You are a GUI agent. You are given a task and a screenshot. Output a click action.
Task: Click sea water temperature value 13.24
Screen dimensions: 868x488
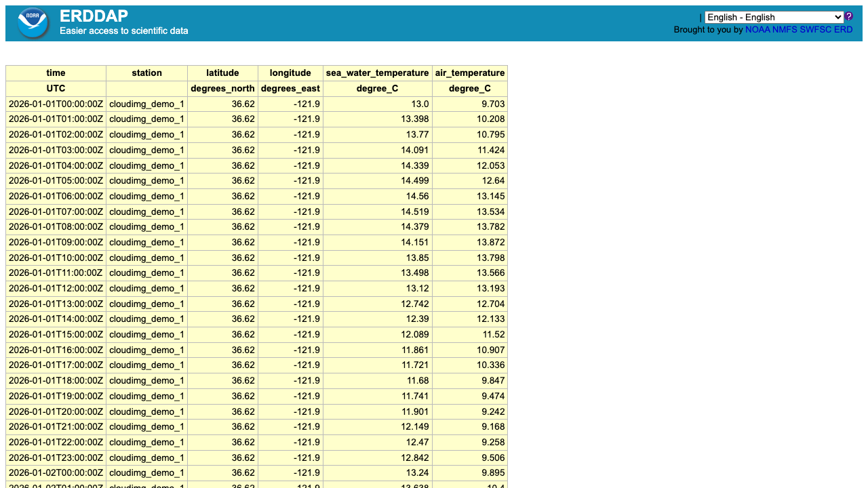[378, 473]
